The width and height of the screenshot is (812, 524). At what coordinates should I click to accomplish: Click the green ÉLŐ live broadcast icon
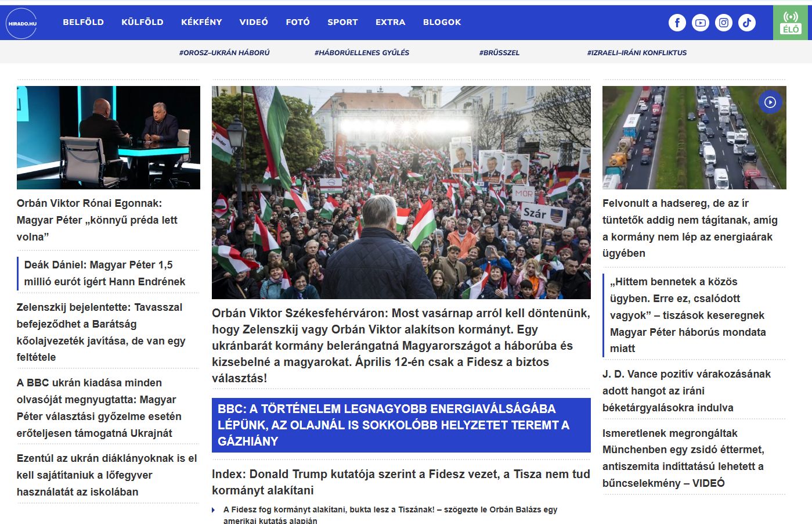click(791, 23)
